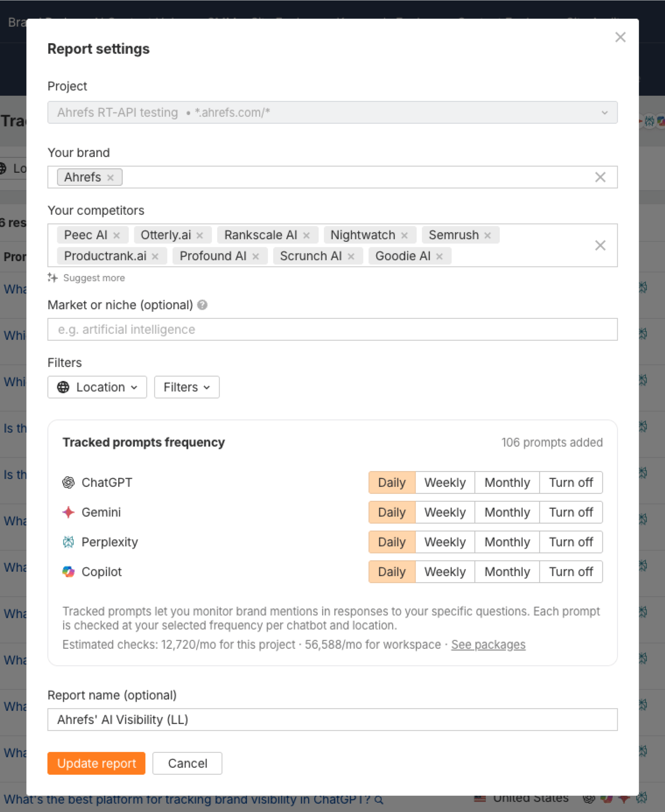The width and height of the screenshot is (665, 812).
Task: Clear all entries in Your brand field
Action: point(600,177)
